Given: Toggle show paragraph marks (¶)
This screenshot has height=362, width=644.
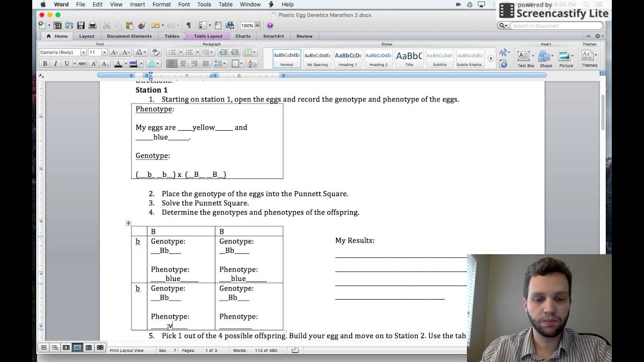Looking at the screenshot, I should 189,25.
